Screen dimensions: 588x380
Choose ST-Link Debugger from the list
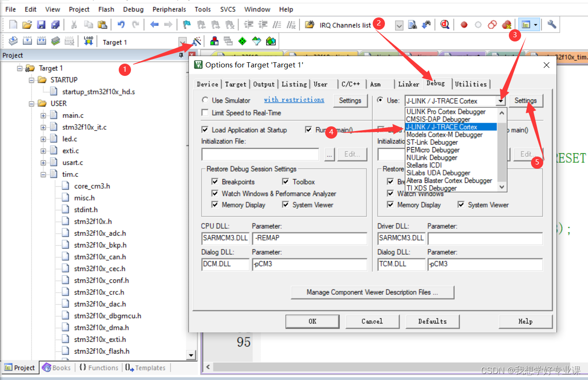coord(451,142)
